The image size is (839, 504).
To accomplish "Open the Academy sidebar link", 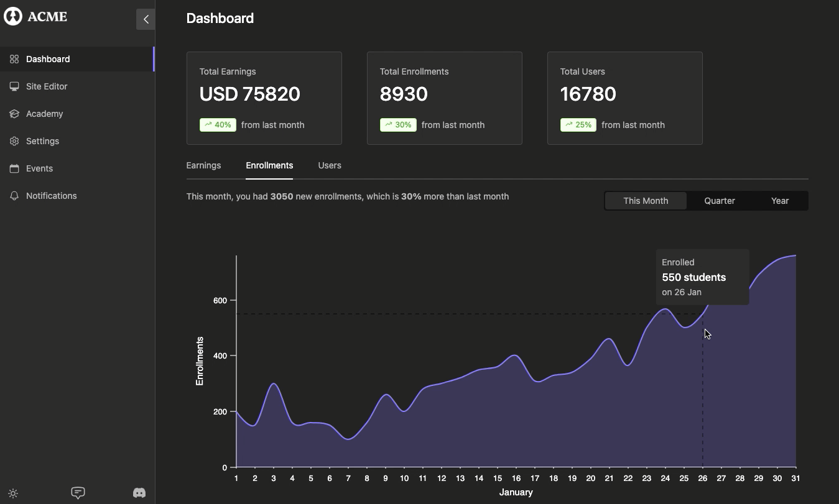I will (x=45, y=114).
